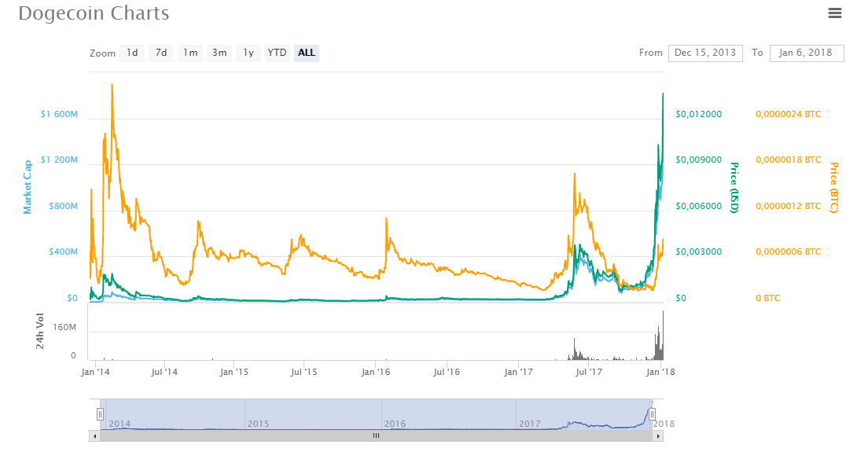Click the 0,0000012 BTC label
Screen dimensions: 868x452
click(789, 207)
